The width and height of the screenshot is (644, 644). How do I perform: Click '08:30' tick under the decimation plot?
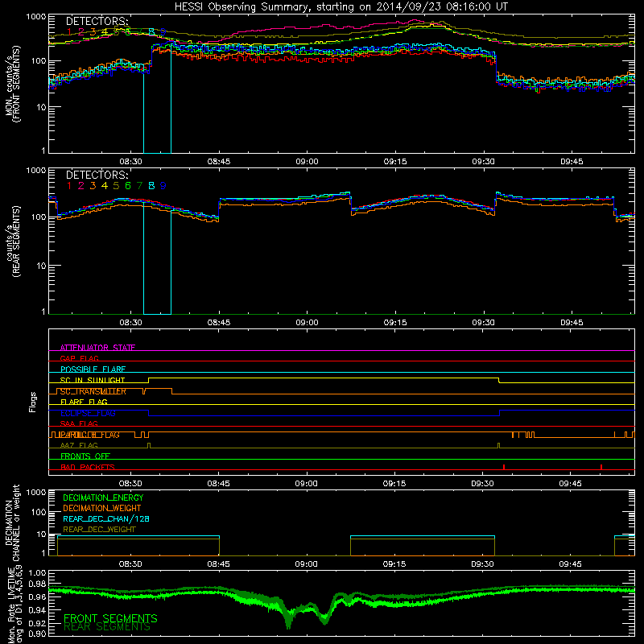coord(130,564)
